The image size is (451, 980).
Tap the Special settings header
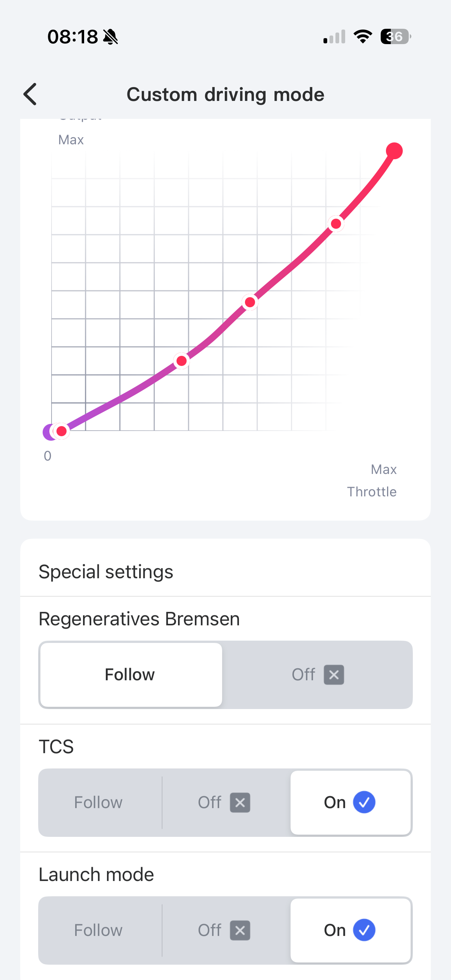pos(106,571)
